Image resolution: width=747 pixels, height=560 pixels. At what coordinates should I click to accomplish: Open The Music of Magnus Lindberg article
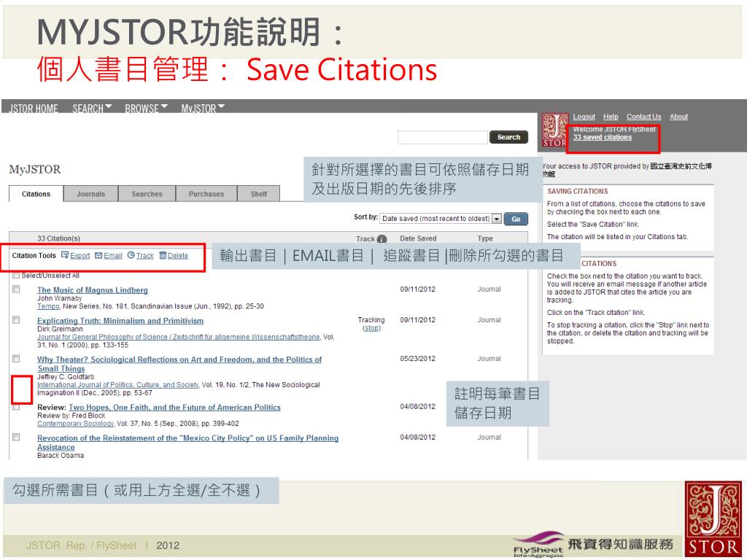(x=93, y=290)
